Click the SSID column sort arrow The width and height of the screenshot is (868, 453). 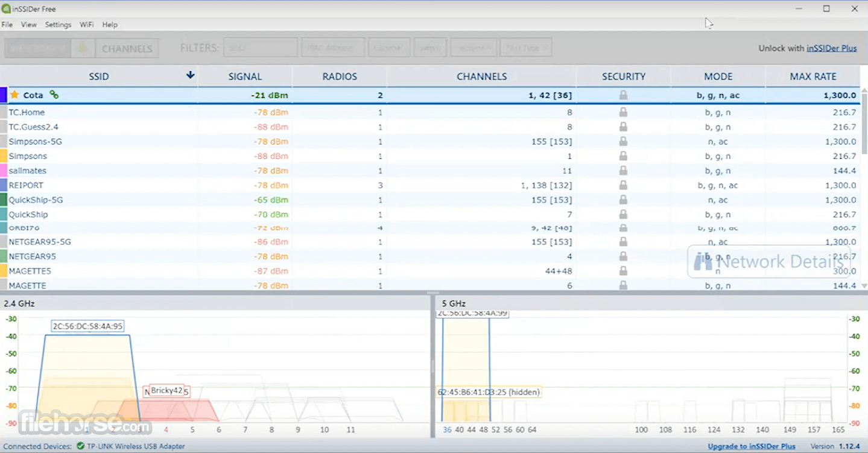tap(191, 75)
